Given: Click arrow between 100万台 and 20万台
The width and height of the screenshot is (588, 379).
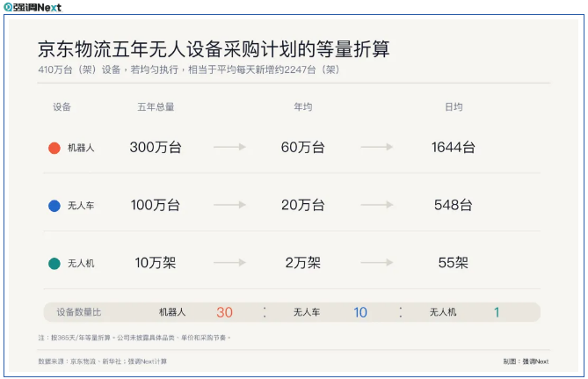Looking at the screenshot, I should [x=229, y=205].
